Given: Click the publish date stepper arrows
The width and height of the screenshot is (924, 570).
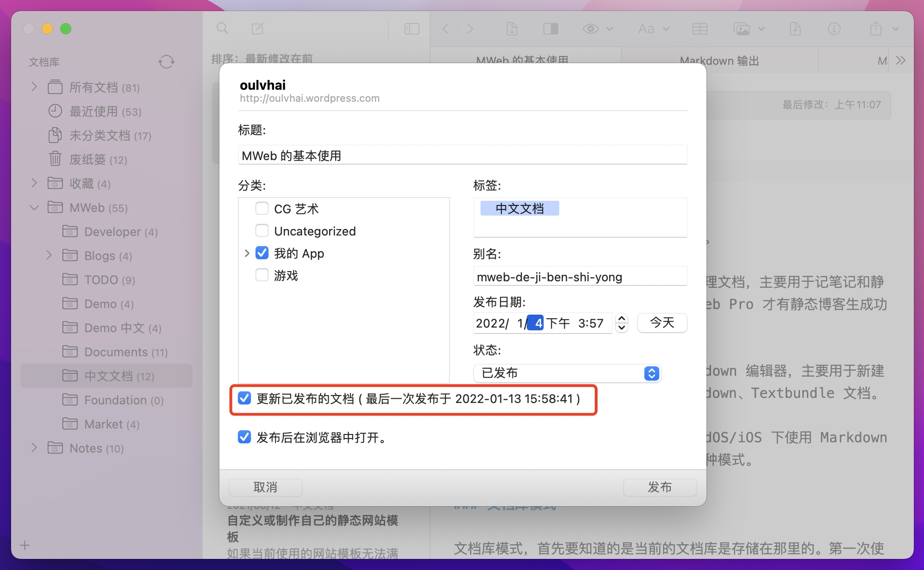Looking at the screenshot, I should 622,323.
